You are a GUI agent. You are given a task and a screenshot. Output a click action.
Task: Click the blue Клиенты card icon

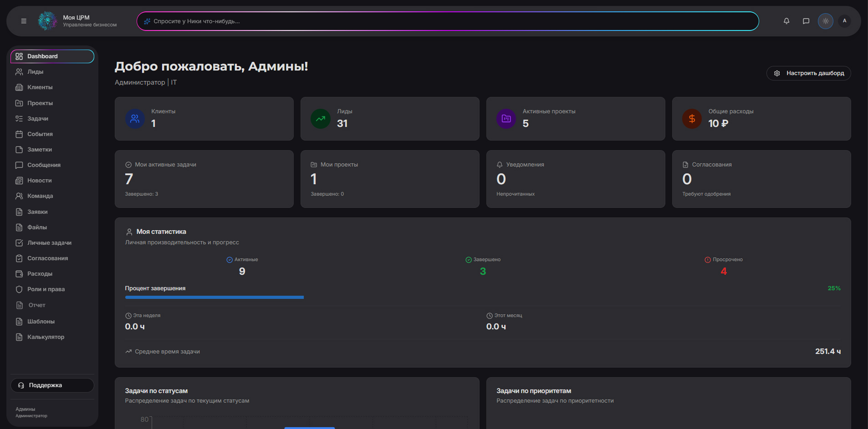click(x=135, y=119)
